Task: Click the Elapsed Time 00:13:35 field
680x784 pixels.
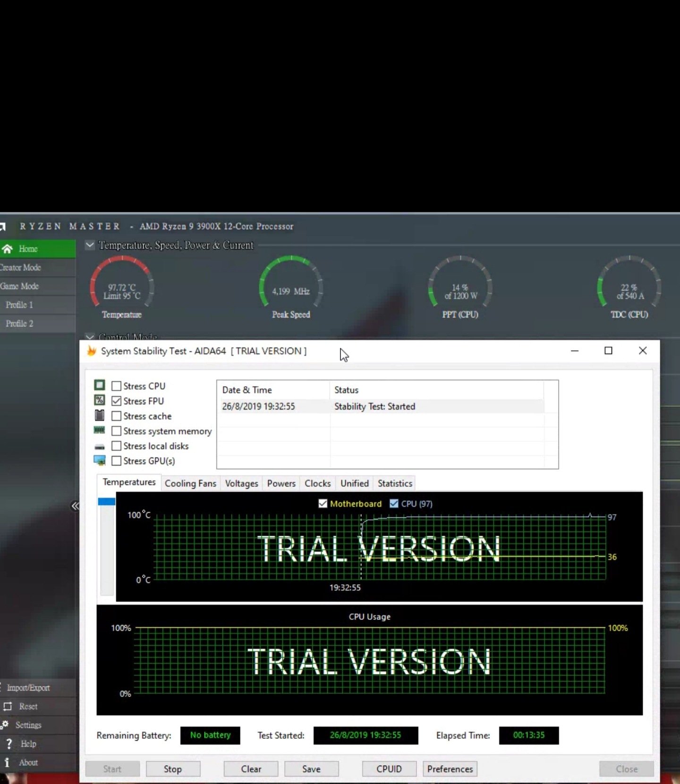Action: 529,735
